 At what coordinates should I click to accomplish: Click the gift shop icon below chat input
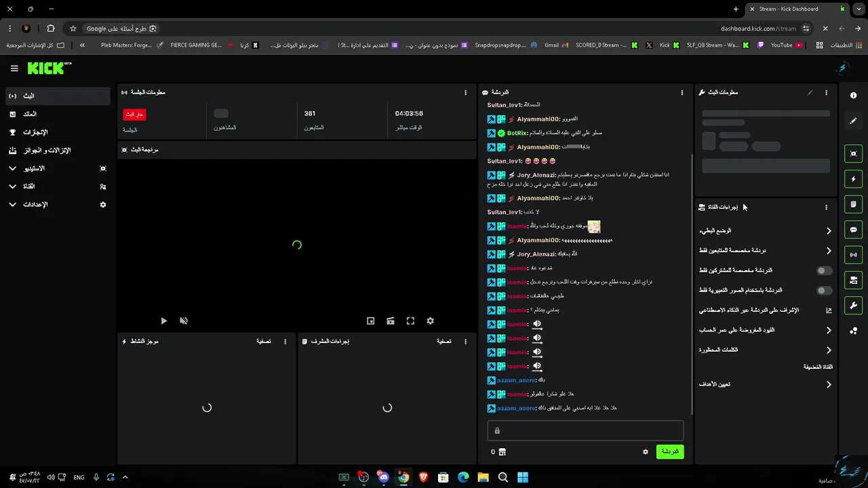[502, 452]
